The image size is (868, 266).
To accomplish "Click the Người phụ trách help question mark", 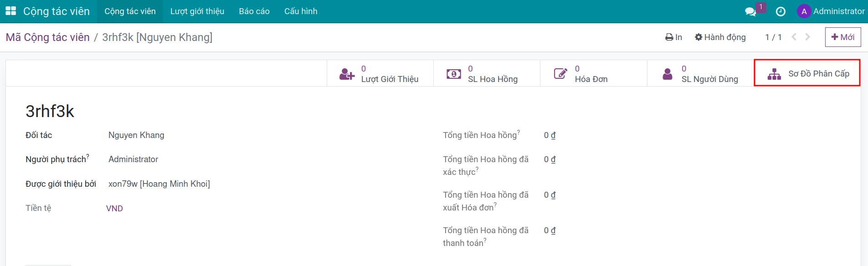I will (x=87, y=156).
